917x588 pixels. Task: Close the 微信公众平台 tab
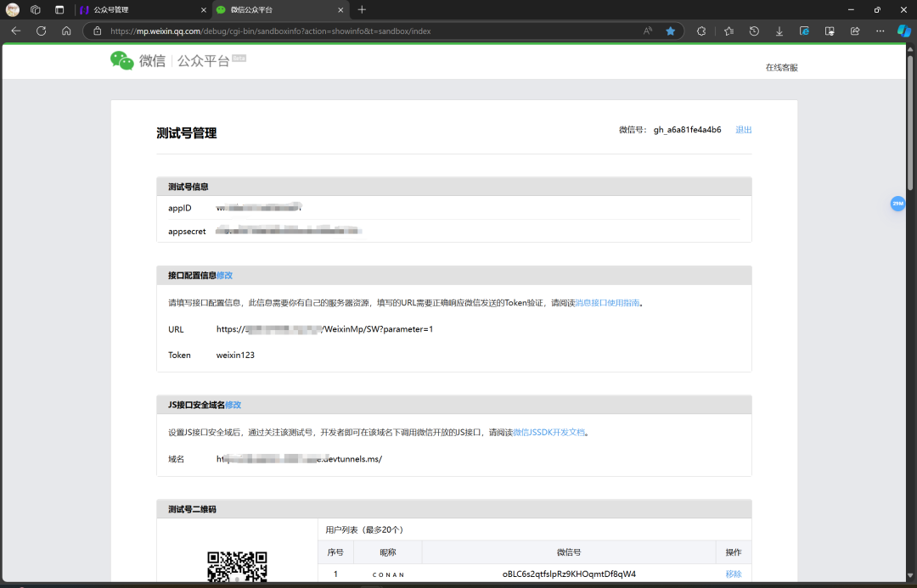click(x=340, y=10)
